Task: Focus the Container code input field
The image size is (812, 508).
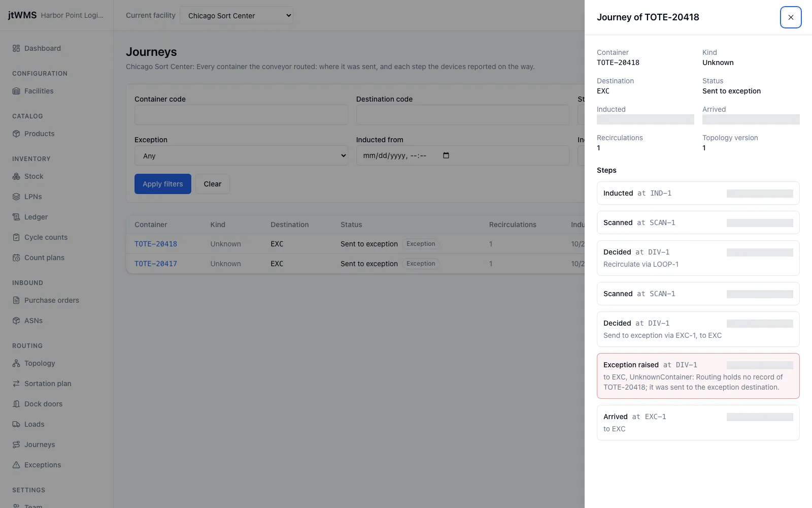Action: 241,115
